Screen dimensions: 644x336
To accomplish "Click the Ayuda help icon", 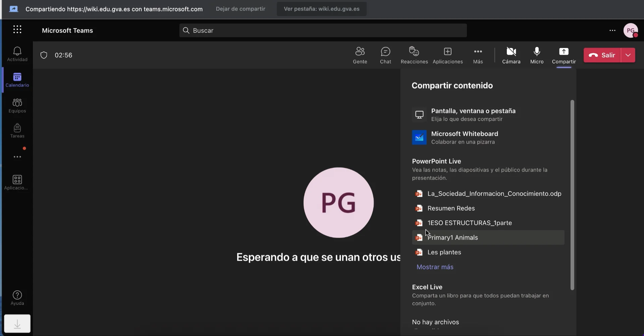I will pyautogui.click(x=17, y=298).
